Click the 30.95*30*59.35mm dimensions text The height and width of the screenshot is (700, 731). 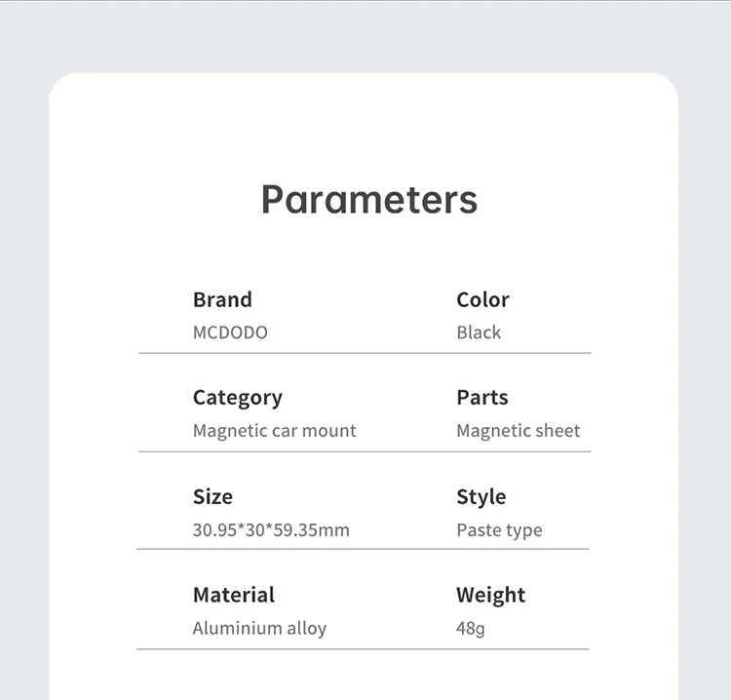point(271,530)
